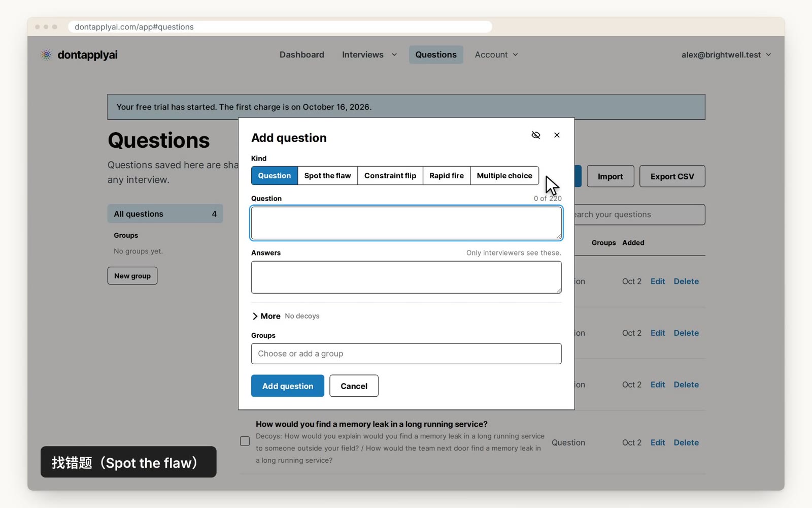Select Rapid fire kind
The width and height of the screenshot is (812, 508).
click(x=446, y=176)
